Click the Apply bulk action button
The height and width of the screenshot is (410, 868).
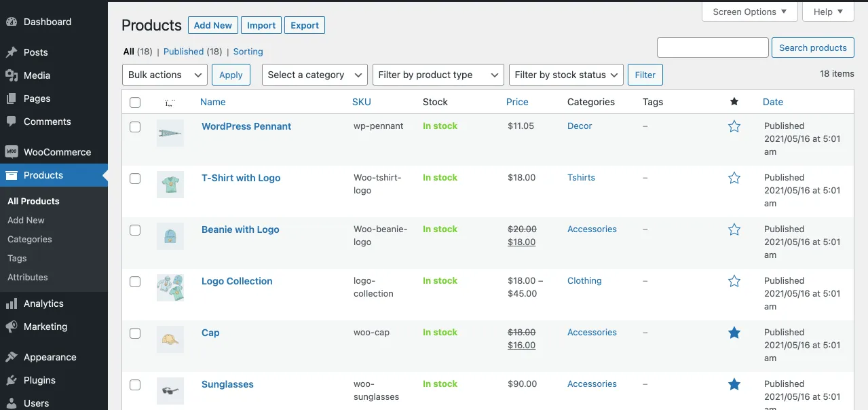(x=231, y=75)
